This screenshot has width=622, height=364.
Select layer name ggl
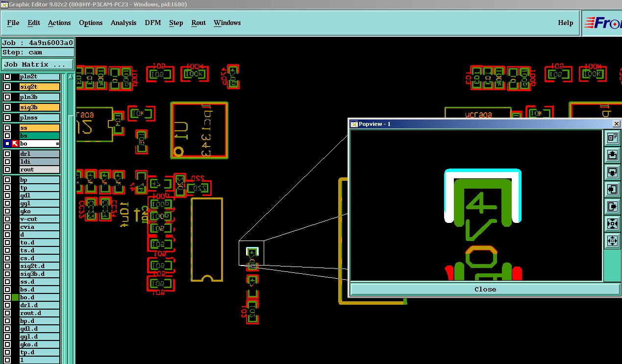[39, 203]
